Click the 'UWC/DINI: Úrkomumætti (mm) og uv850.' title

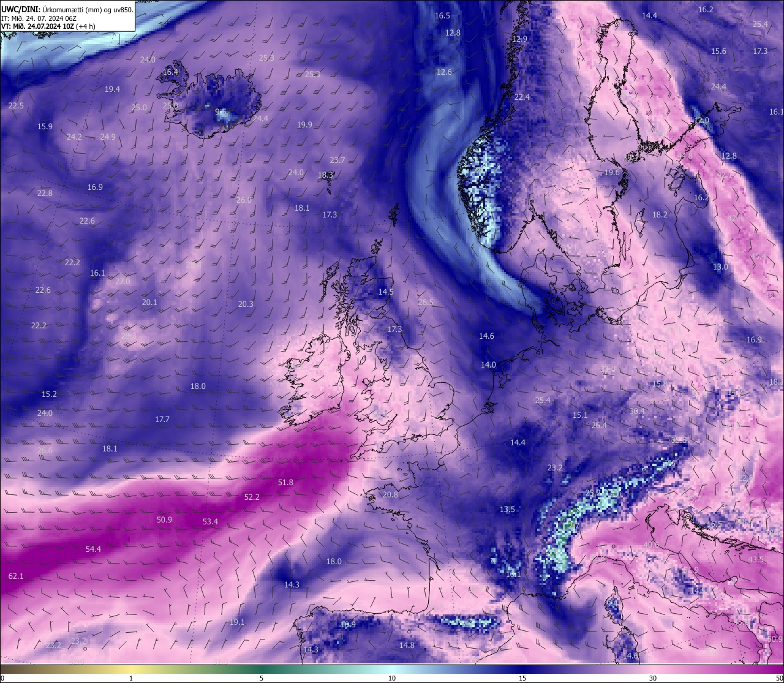pos(67,9)
